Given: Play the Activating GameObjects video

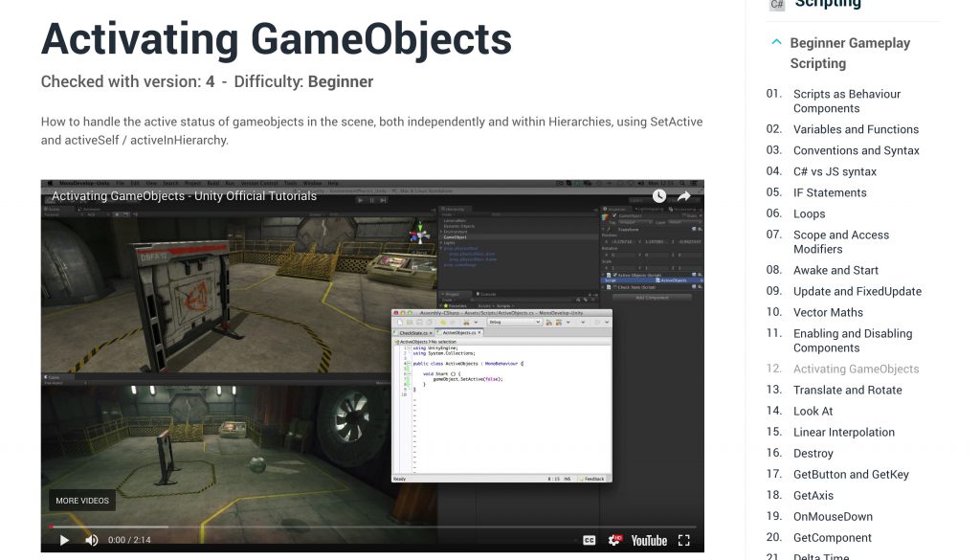Looking at the screenshot, I should click(x=64, y=540).
